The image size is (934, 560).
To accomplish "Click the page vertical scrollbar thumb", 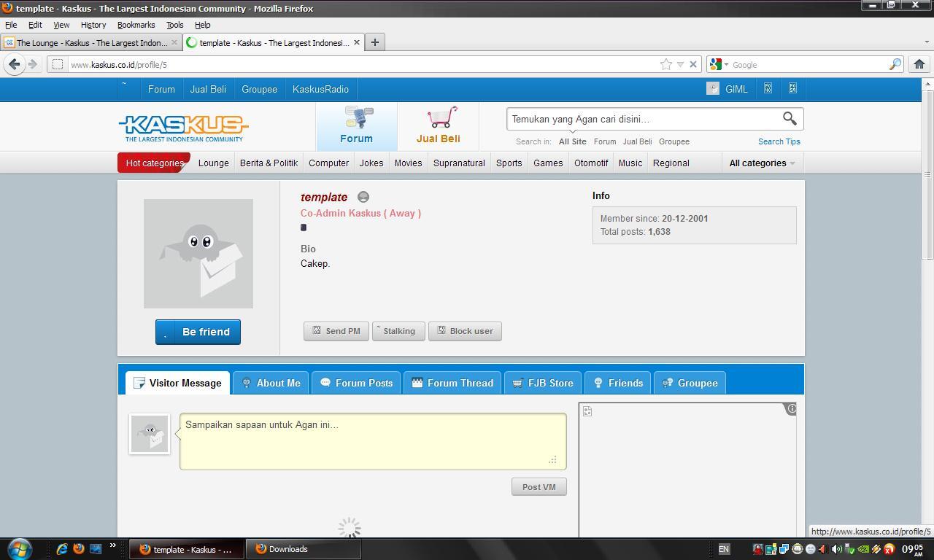I will point(928,175).
